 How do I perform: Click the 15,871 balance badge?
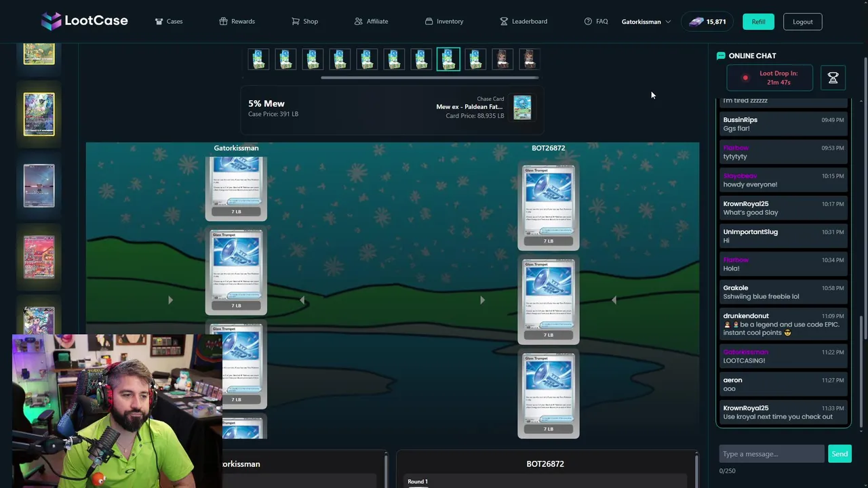coord(707,22)
